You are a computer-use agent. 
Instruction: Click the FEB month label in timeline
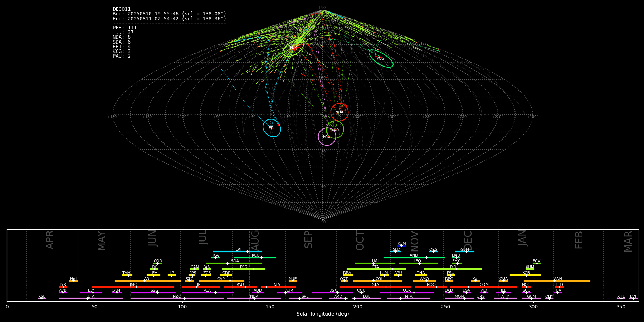coord(579,240)
